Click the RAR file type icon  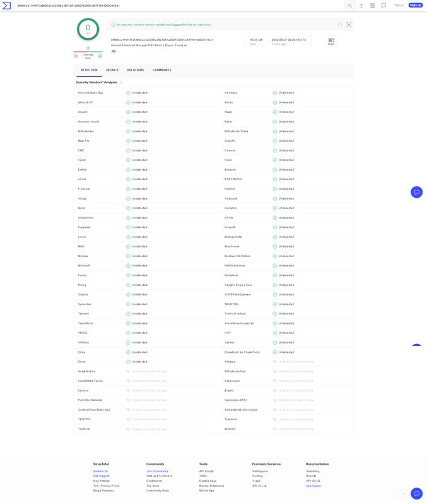pos(330,42)
